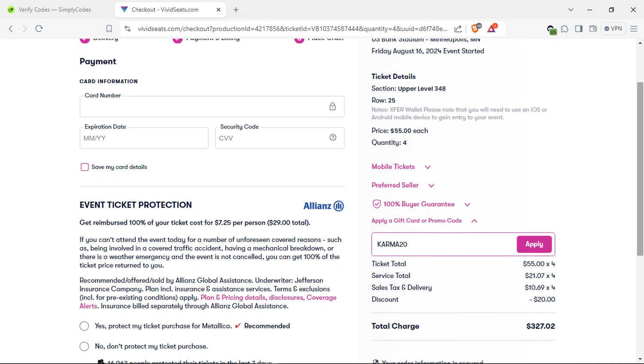Click the scrollbar down arrow

point(640,359)
